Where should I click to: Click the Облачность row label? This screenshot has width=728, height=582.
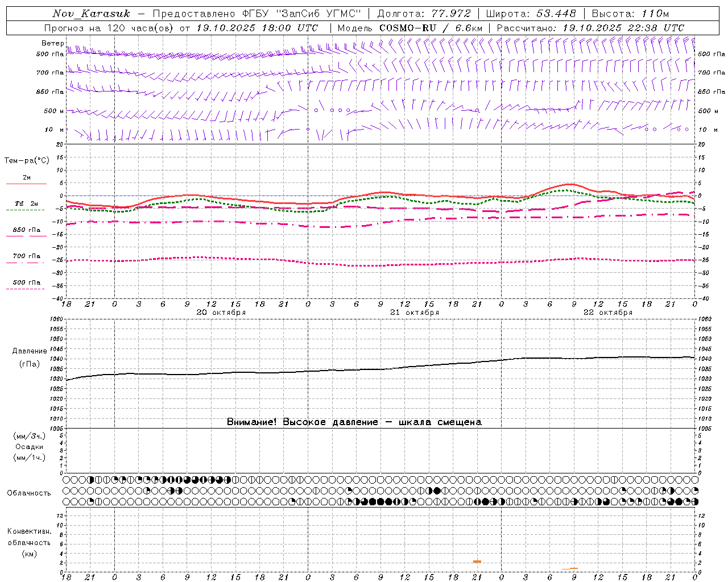pyautogui.click(x=29, y=493)
